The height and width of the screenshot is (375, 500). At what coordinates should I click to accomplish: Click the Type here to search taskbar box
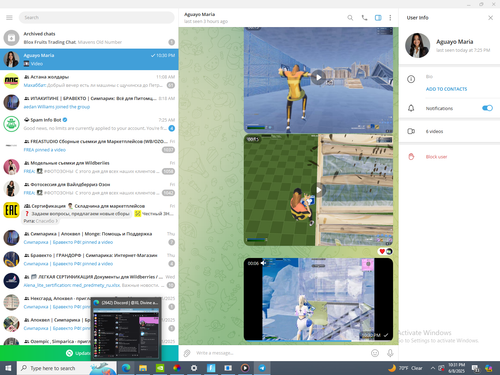pyautogui.click(x=67, y=368)
